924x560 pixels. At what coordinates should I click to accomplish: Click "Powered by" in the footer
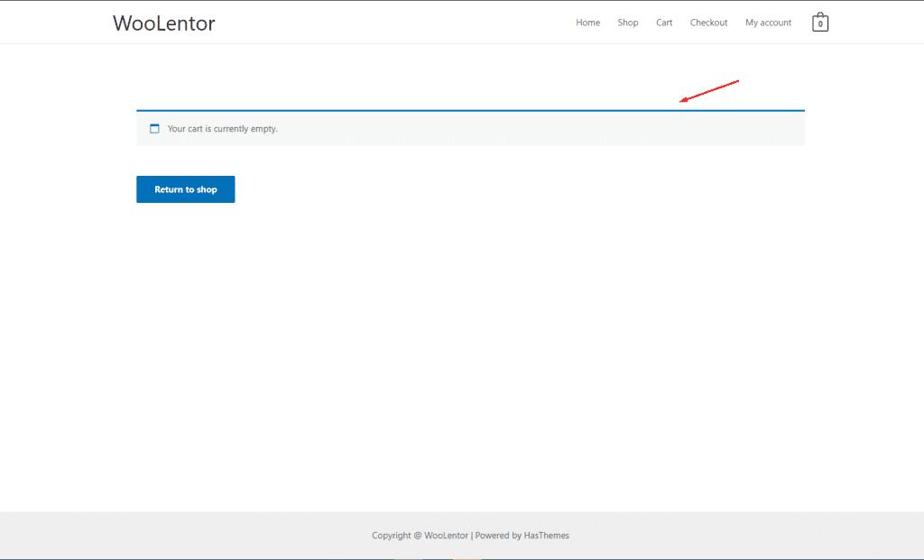tap(498, 536)
